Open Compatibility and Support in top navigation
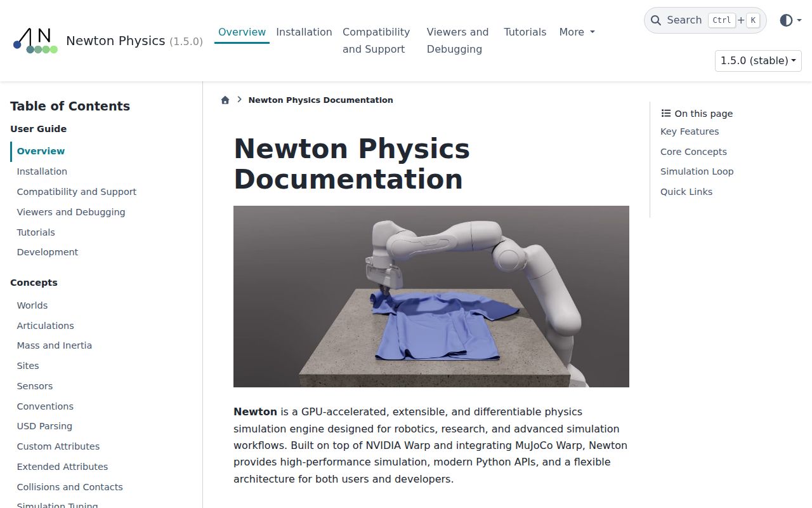 376,41
